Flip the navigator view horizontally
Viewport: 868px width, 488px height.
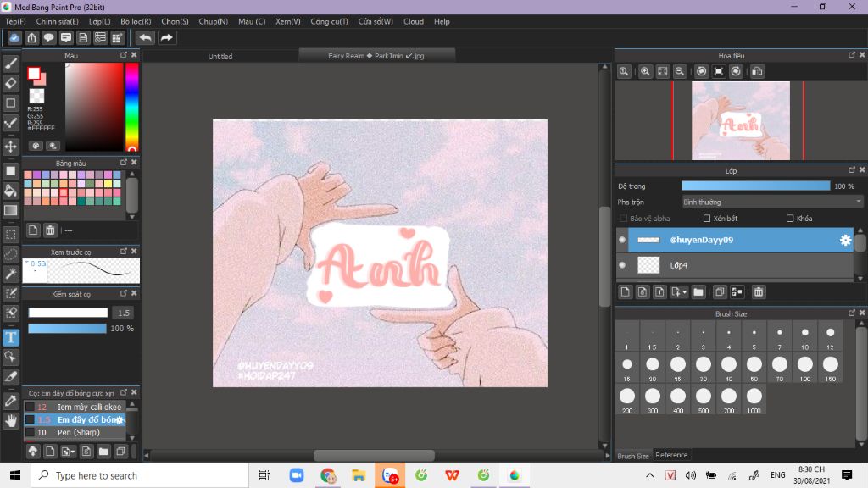[757, 71]
